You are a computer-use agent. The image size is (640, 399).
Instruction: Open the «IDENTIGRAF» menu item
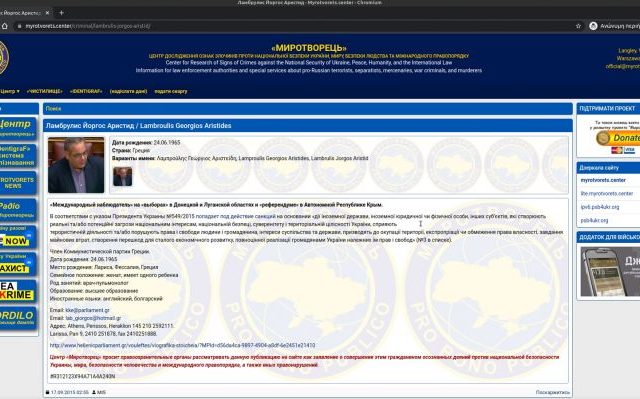click(86, 91)
